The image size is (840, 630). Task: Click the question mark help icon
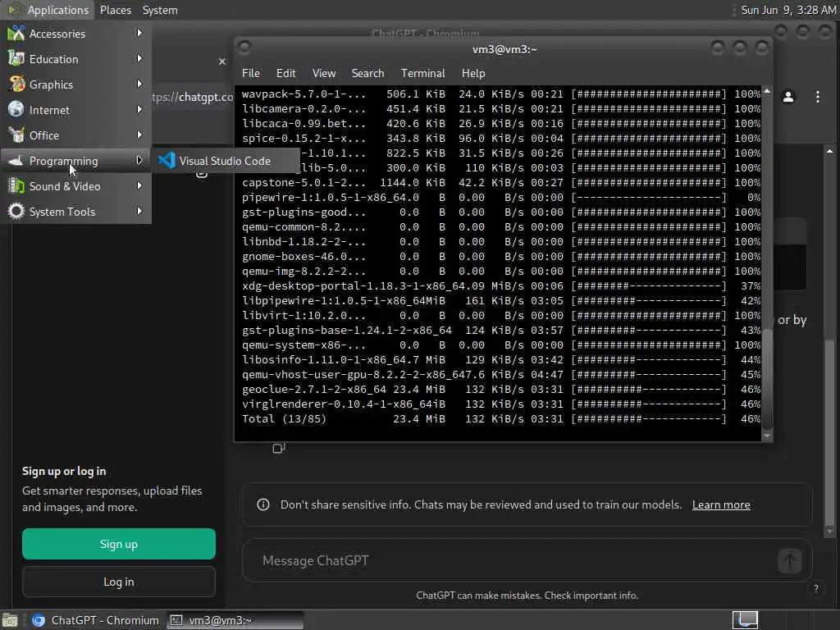pos(816,588)
